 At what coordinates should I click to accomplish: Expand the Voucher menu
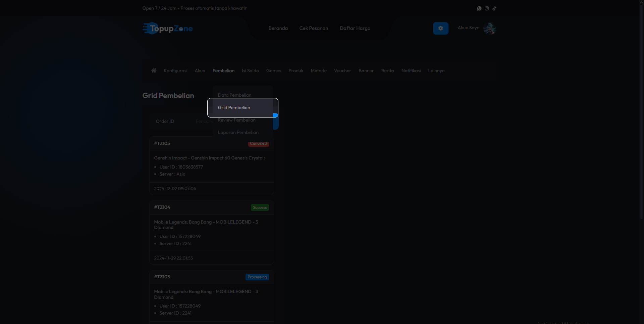pyautogui.click(x=342, y=71)
